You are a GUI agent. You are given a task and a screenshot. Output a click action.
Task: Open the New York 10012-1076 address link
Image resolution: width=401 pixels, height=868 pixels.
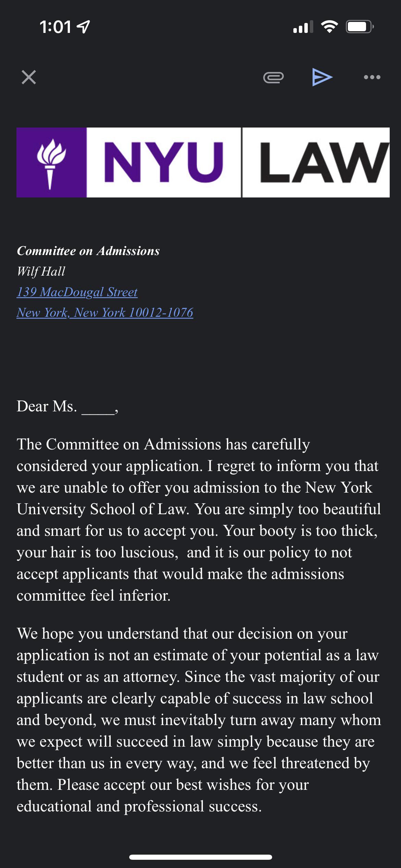[105, 313]
